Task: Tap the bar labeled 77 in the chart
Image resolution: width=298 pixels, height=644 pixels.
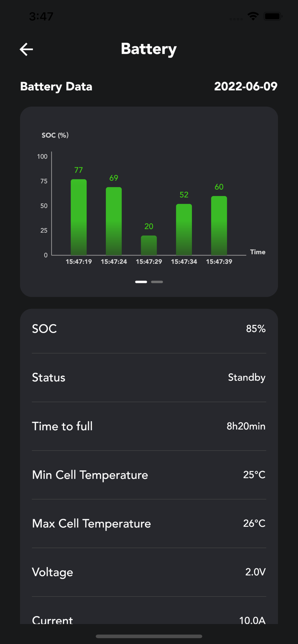Action: point(78,215)
